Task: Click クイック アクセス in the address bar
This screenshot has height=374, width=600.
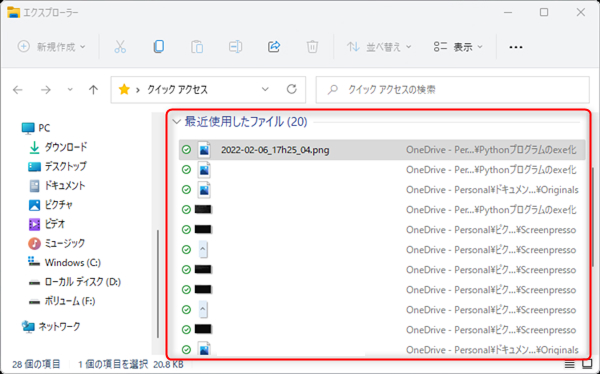Action: click(177, 90)
